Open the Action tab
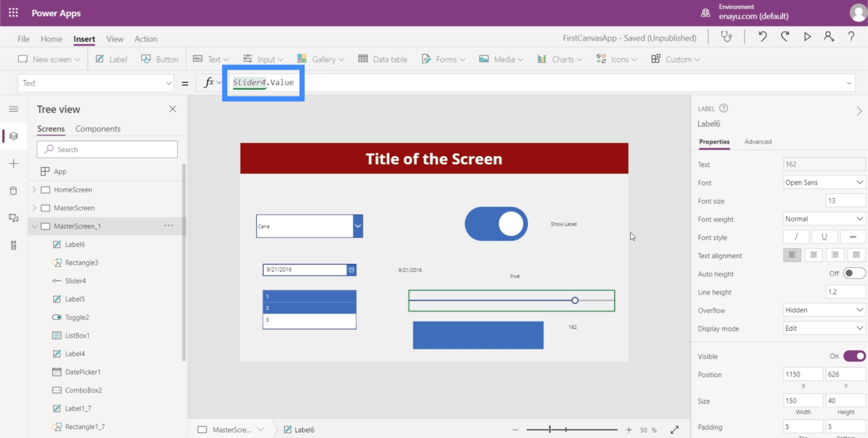 click(146, 39)
